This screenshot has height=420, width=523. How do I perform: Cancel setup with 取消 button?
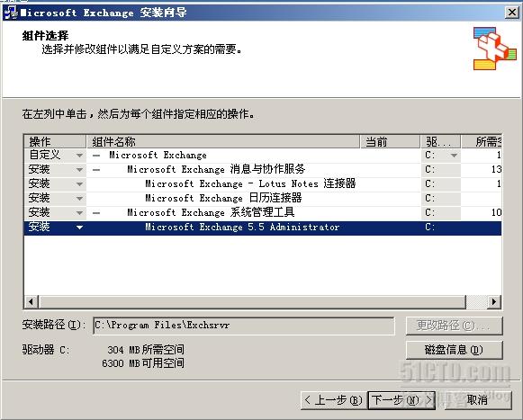pyautogui.click(x=477, y=400)
